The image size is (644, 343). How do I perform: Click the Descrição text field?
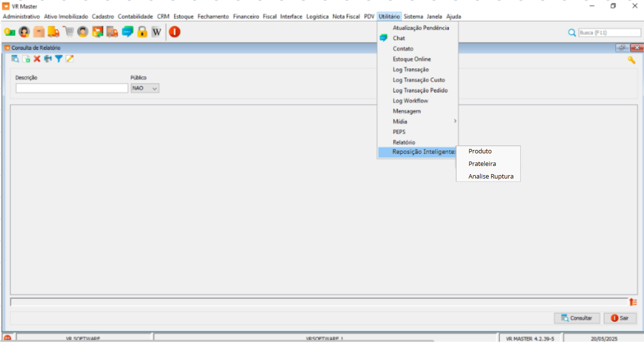[72, 89]
